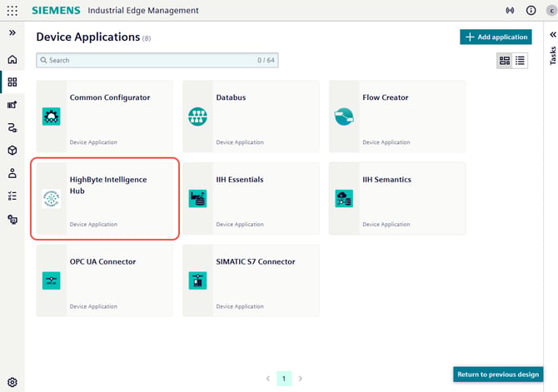Click the Industrial Edge Management title
558x392 pixels.
(143, 11)
